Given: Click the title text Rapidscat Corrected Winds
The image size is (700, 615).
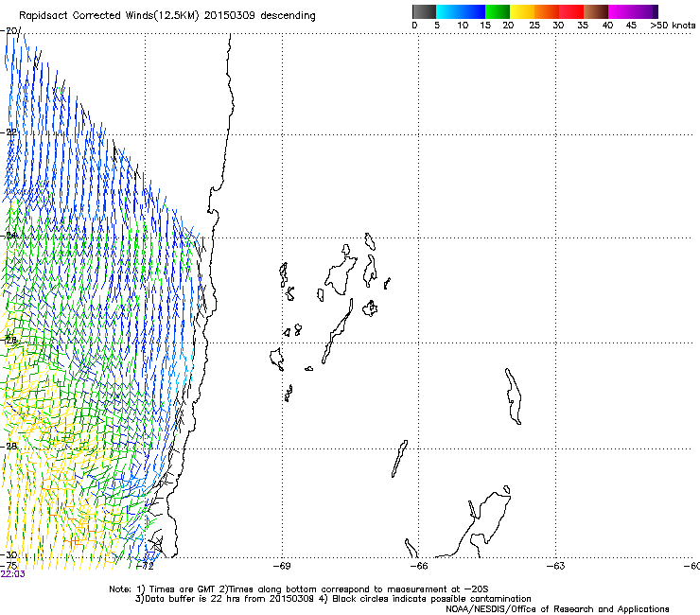Looking at the screenshot, I should coord(86,16).
